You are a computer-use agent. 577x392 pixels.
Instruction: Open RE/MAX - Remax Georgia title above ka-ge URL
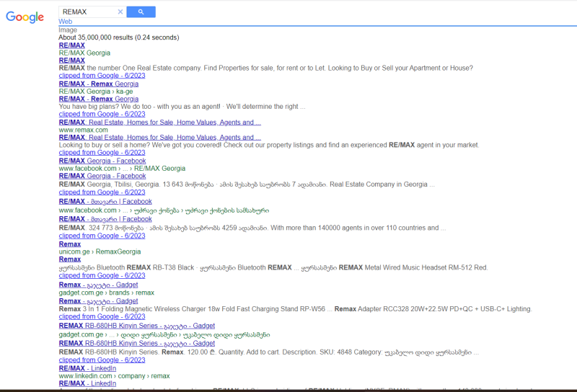coord(98,84)
